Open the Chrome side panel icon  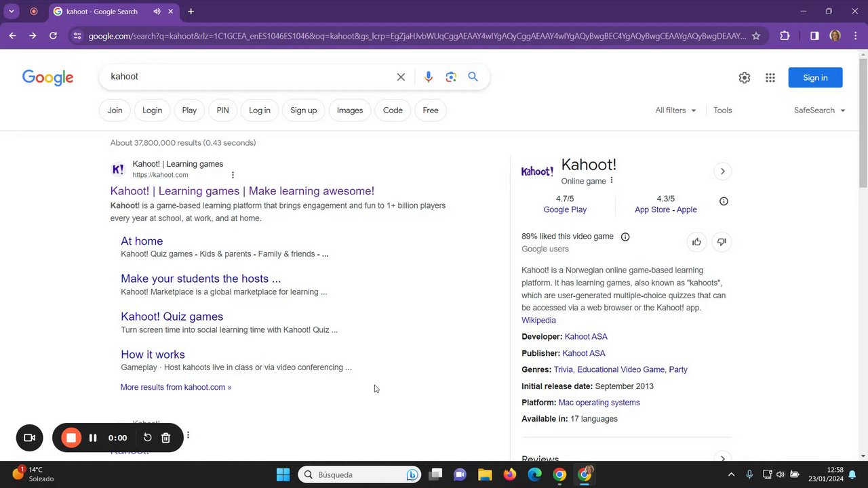coord(814,36)
